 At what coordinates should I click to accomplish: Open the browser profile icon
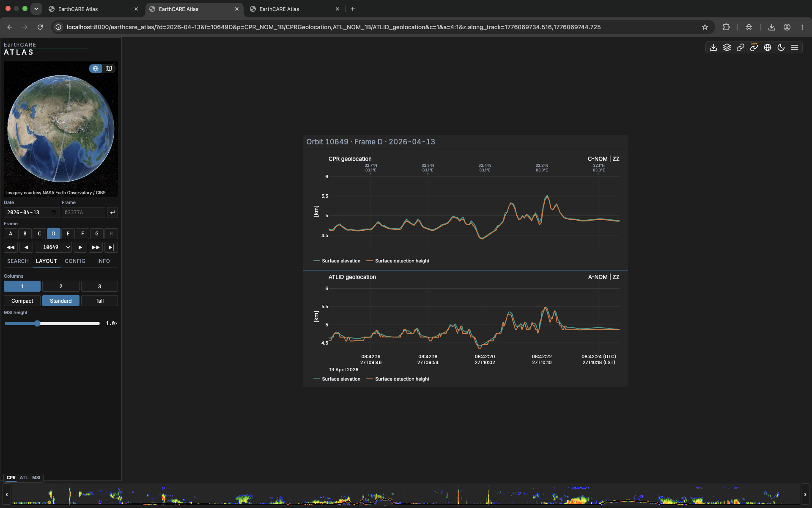[787, 27]
